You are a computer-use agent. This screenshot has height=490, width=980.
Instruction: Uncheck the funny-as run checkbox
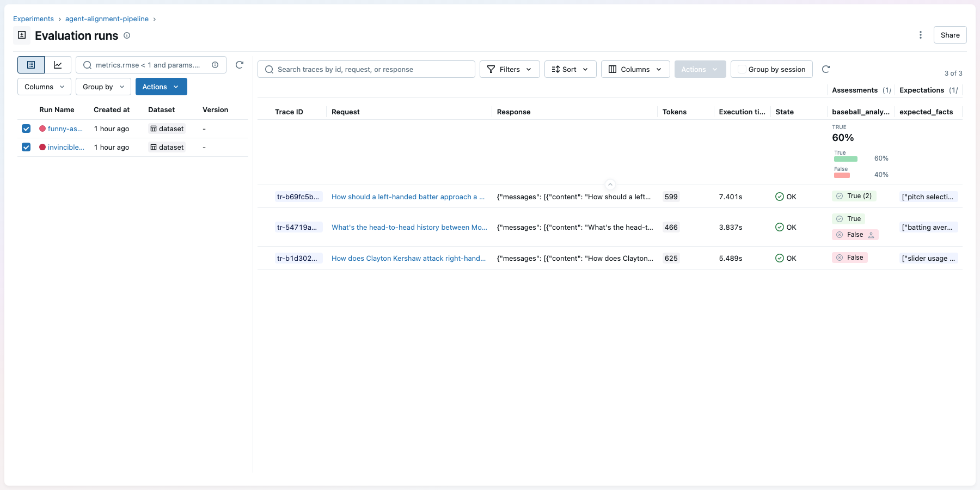tap(26, 128)
